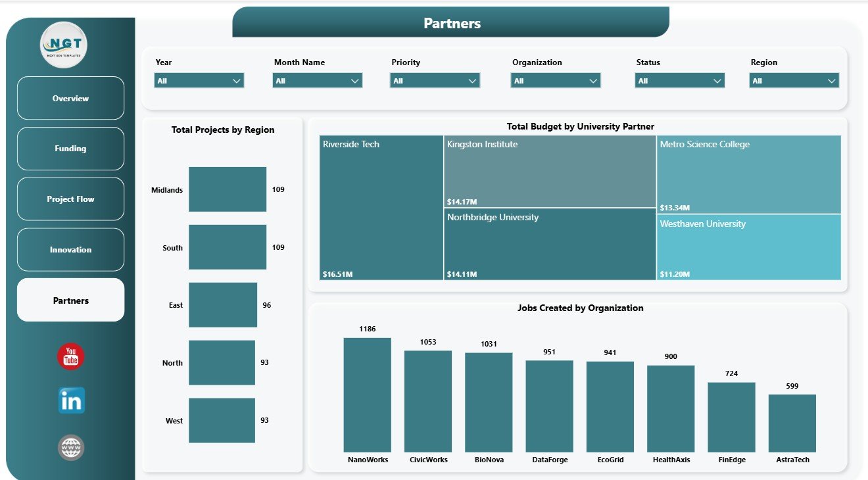
Task: Open the LinkedIn icon link
Action: pyautogui.click(x=71, y=400)
